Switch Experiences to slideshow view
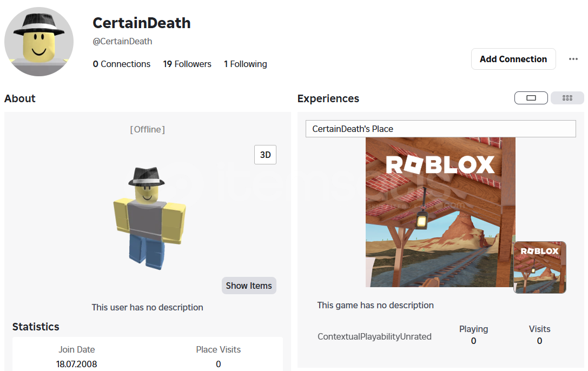Image resolution: width=588 pixels, height=371 pixels. pyautogui.click(x=531, y=98)
